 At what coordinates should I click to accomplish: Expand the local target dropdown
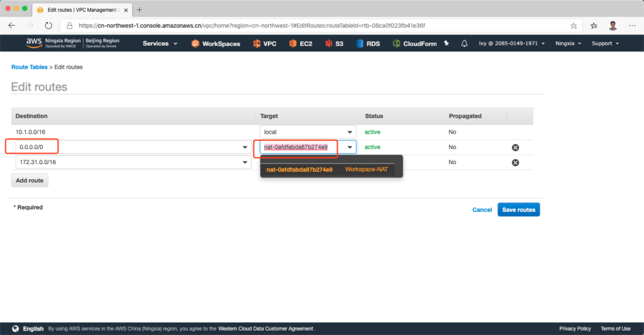tap(349, 133)
